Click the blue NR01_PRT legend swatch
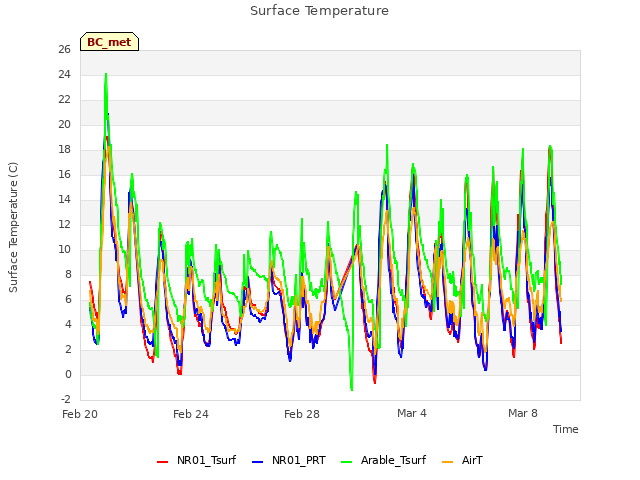The image size is (640, 480). pyautogui.click(x=258, y=462)
